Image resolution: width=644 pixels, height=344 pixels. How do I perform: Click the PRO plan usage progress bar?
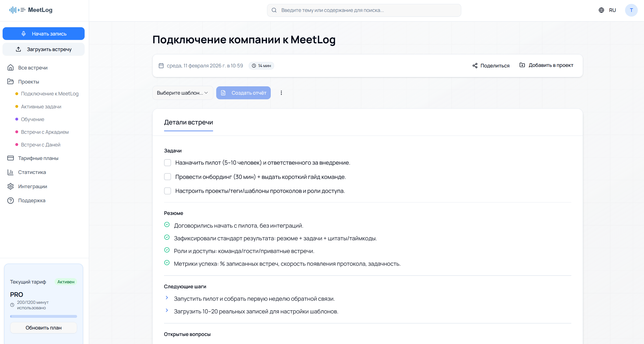[43, 316]
